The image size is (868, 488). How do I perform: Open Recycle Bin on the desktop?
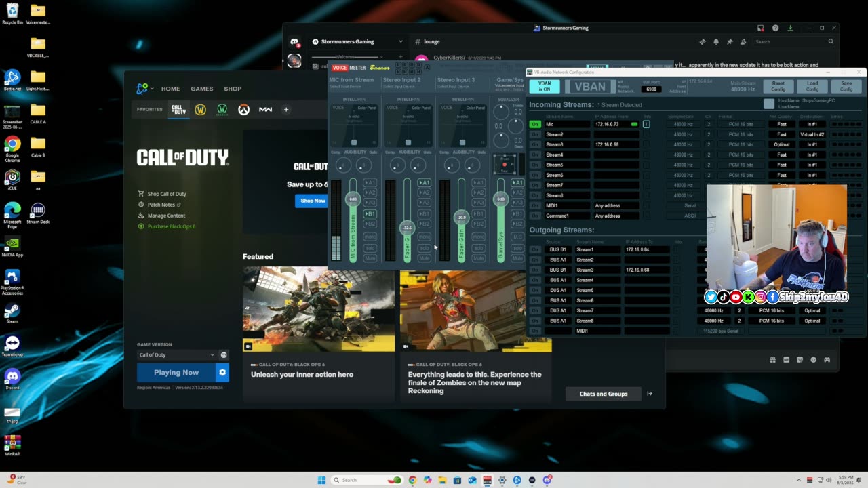(12, 14)
